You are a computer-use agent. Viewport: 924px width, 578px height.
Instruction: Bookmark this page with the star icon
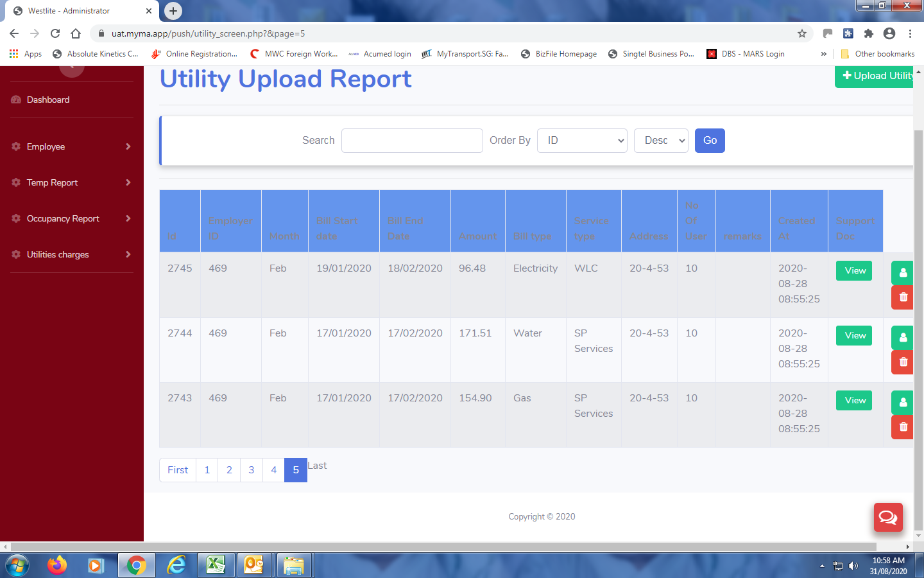coord(801,33)
